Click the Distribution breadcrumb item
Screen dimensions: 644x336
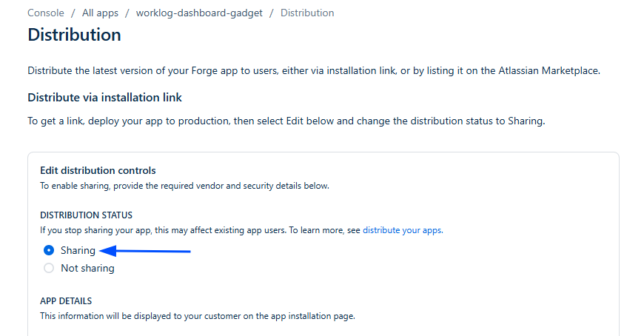coord(306,13)
